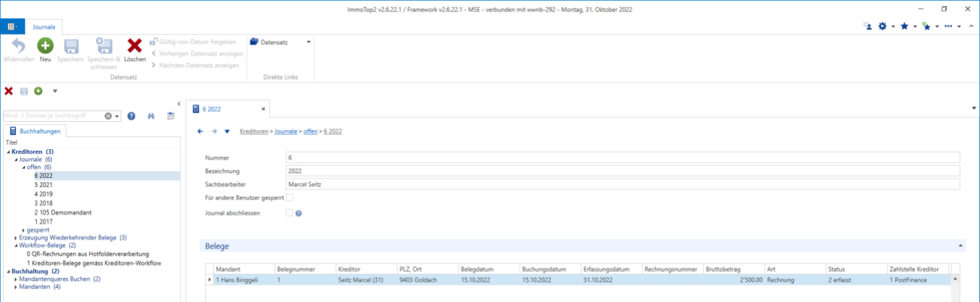This screenshot has height=302, width=980.
Task: Click the small save quick-access icon
Action: (24, 91)
